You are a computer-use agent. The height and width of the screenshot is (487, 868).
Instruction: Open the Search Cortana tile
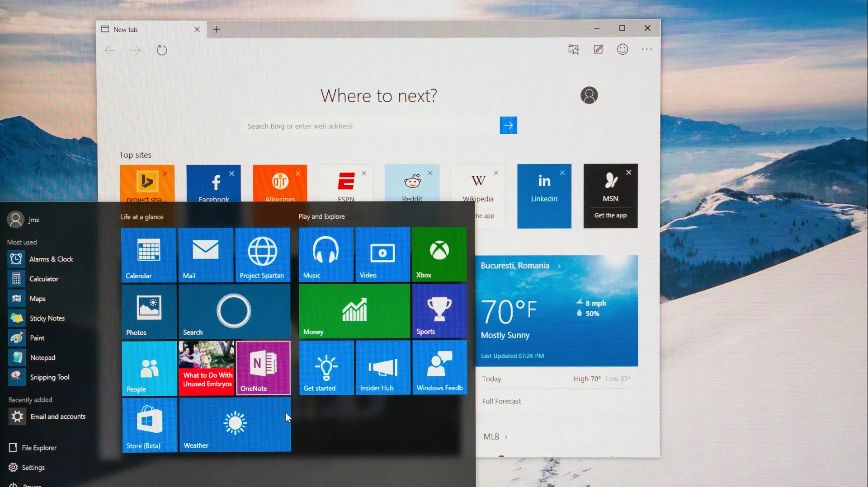coord(235,312)
